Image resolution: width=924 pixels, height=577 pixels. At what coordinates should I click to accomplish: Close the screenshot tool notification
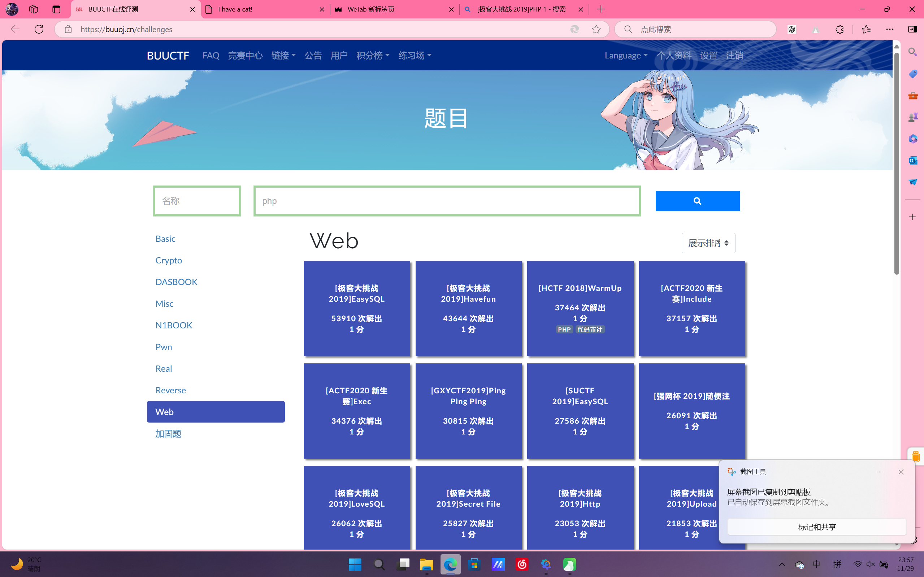pyautogui.click(x=901, y=472)
